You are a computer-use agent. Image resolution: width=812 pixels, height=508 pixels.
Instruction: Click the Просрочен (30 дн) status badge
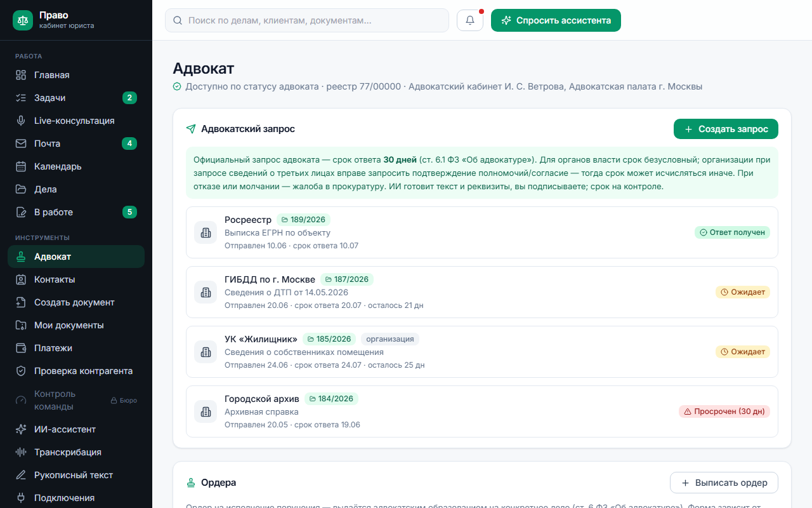point(724,411)
